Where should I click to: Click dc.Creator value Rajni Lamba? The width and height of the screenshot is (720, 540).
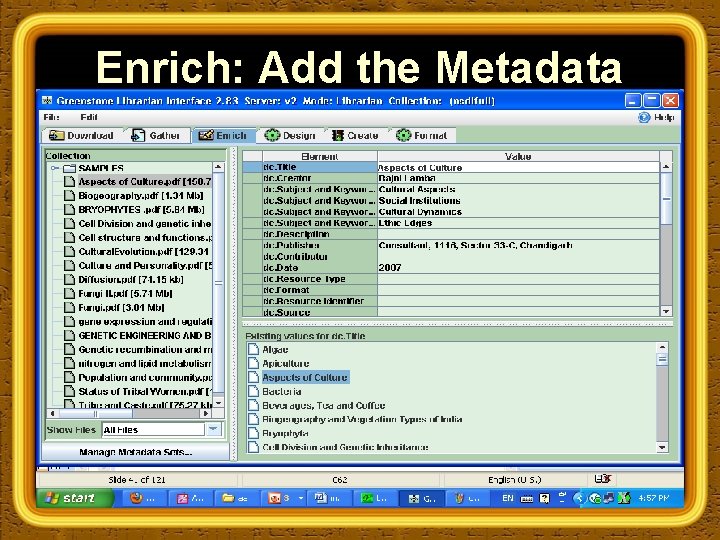518,178
